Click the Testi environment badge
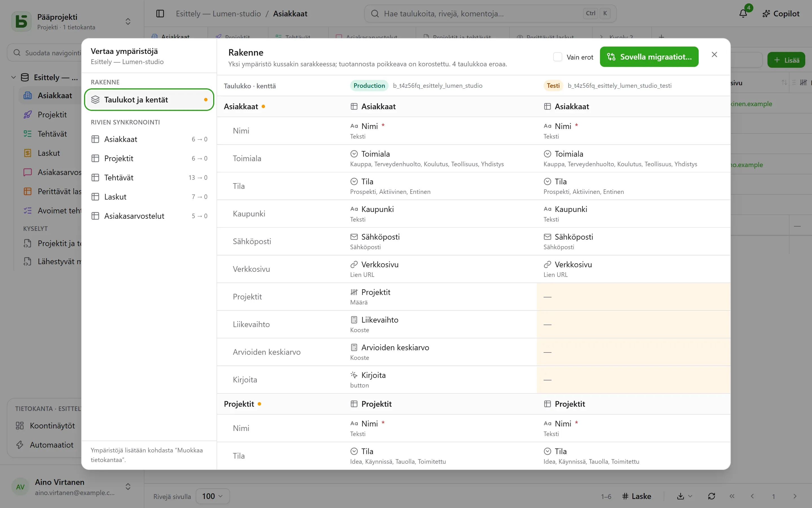The image size is (812, 508). click(553, 86)
